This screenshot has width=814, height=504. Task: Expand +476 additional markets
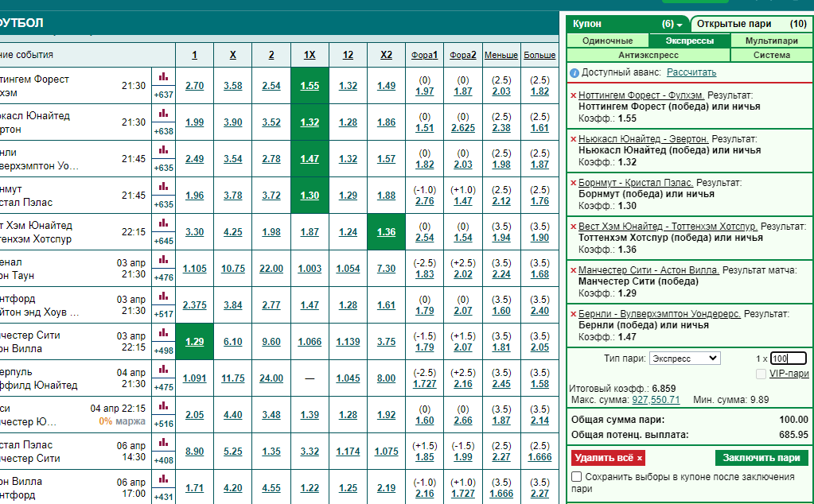point(164,277)
